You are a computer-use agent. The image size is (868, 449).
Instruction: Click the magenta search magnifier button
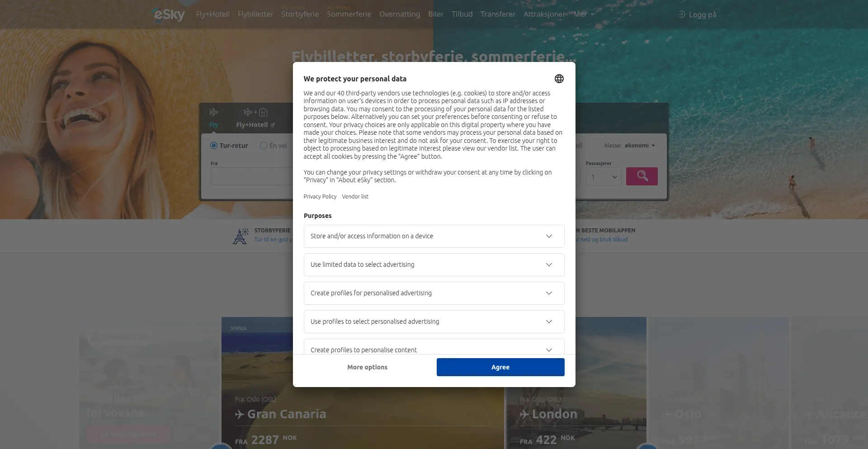point(642,176)
